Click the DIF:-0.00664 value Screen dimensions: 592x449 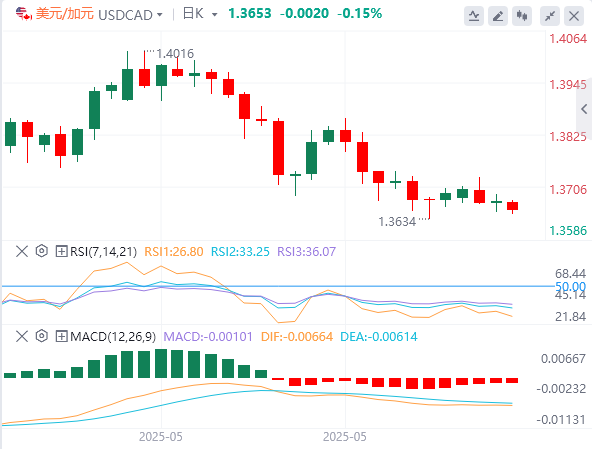(x=297, y=336)
